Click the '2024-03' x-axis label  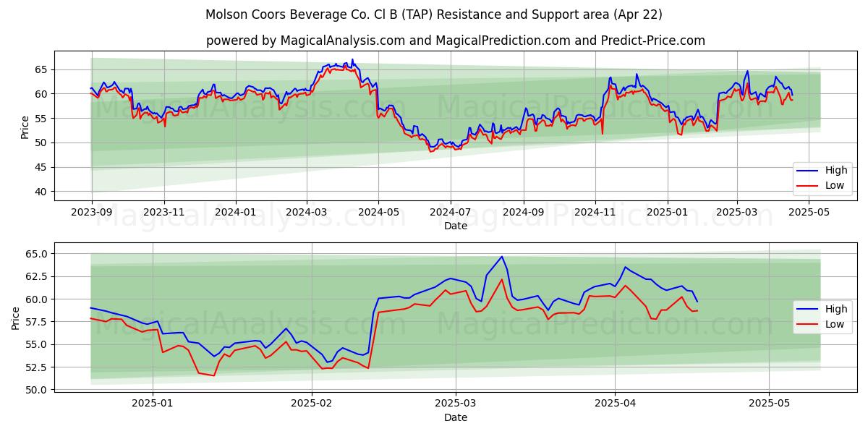(x=307, y=212)
